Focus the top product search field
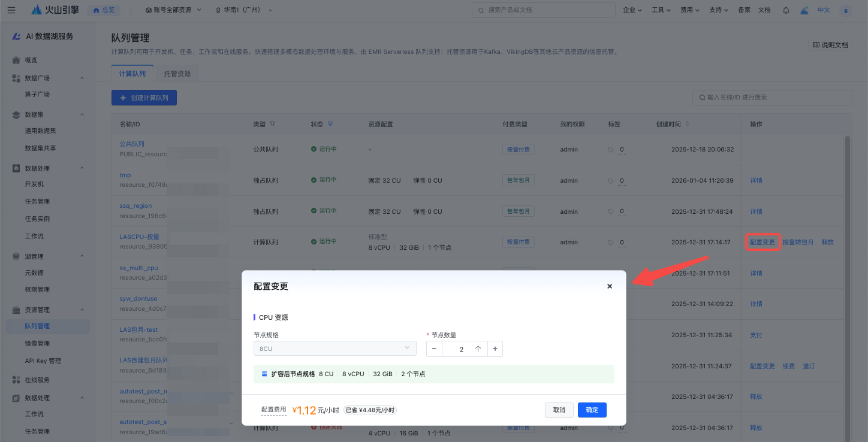 coord(544,10)
